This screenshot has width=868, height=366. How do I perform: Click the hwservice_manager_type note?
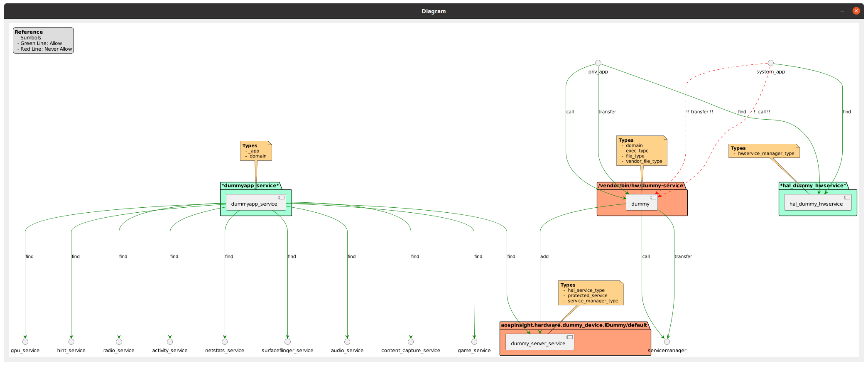(764, 151)
